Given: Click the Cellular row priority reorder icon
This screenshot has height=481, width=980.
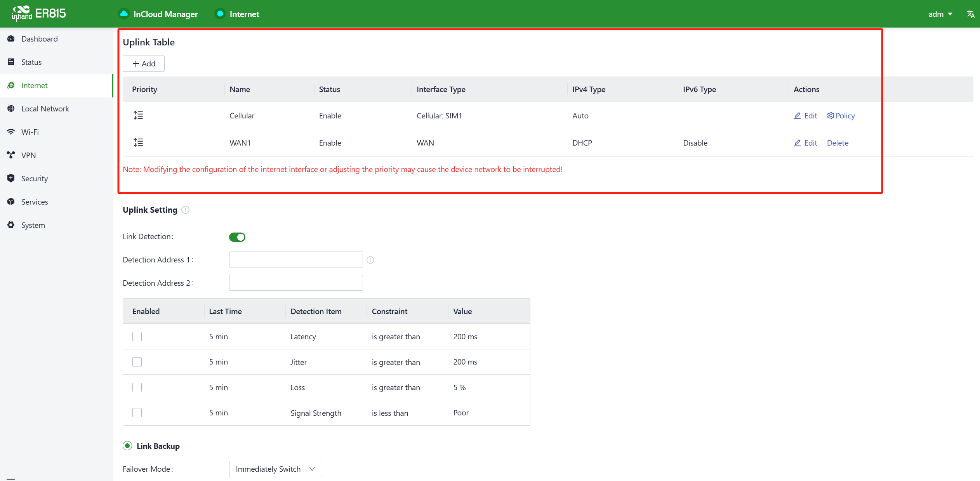Looking at the screenshot, I should [138, 115].
